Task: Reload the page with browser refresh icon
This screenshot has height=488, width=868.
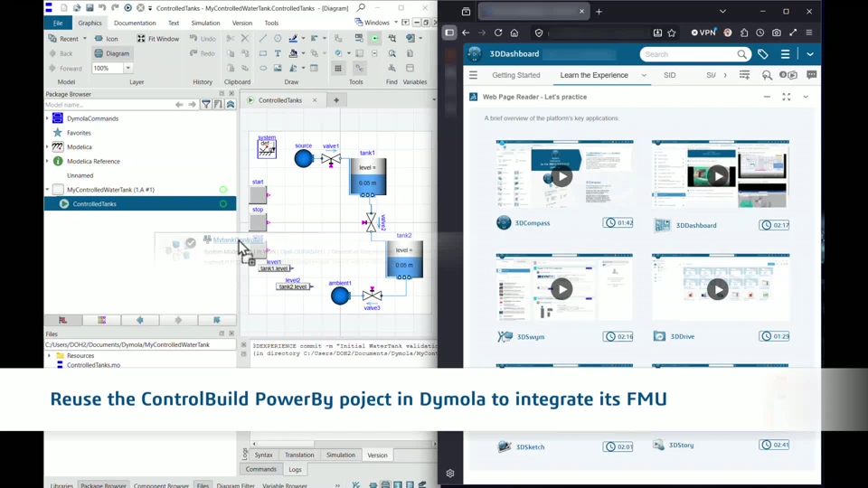Action: coord(498,33)
